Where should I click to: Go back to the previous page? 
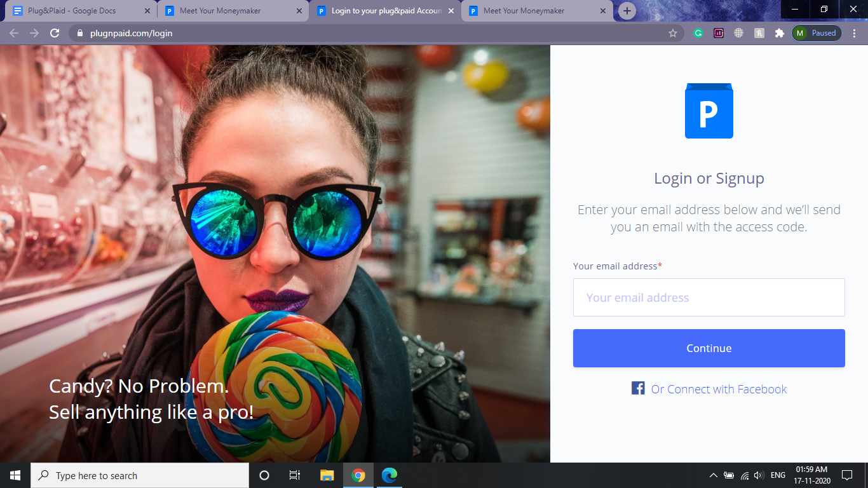(14, 33)
